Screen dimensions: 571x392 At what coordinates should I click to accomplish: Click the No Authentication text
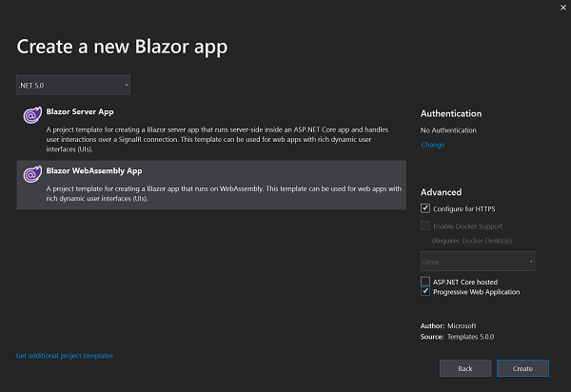click(x=448, y=130)
